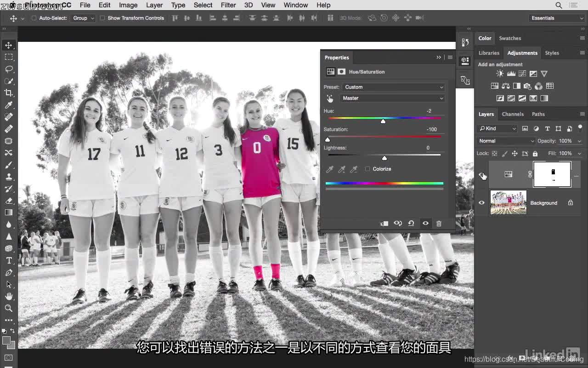Select the Gradient tool
Image resolution: width=588 pixels, height=368 pixels.
click(9, 213)
